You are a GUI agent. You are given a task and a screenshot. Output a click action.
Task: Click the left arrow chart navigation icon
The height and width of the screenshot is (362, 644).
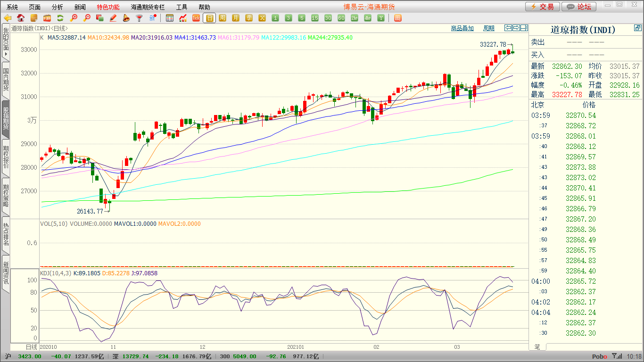[508, 28]
